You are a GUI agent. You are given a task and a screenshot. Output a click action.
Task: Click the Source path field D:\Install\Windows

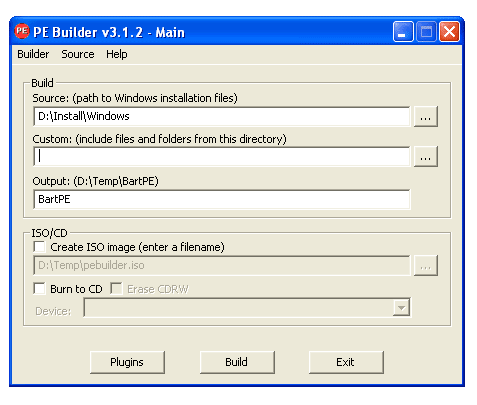222,116
